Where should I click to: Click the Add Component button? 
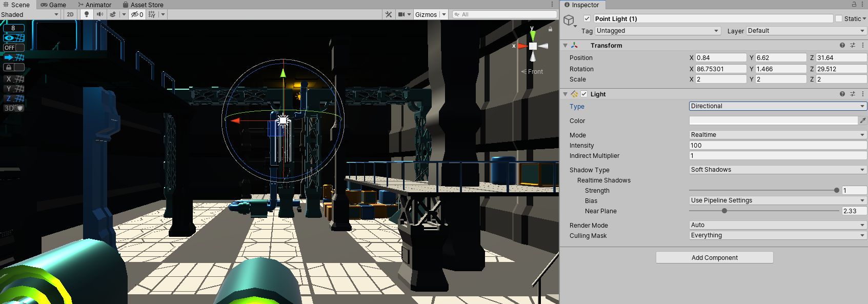click(714, 257)
